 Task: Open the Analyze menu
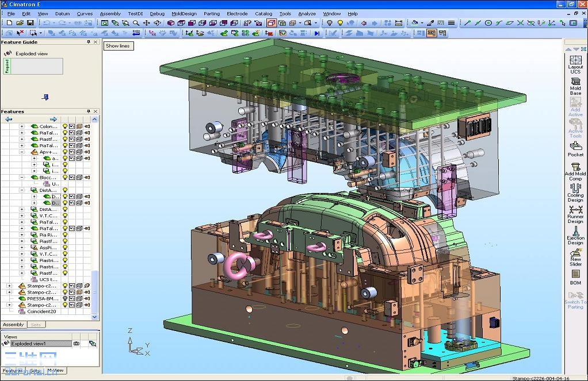point(307,13)
